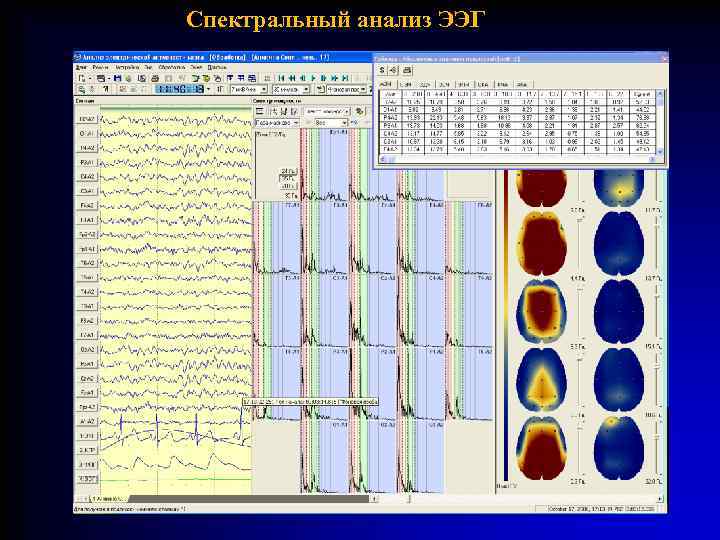This screenshot has height=540, width=720.
Task: Click the globe-like icon at spectrum toolbar end
Action: (x=359, y=111)
